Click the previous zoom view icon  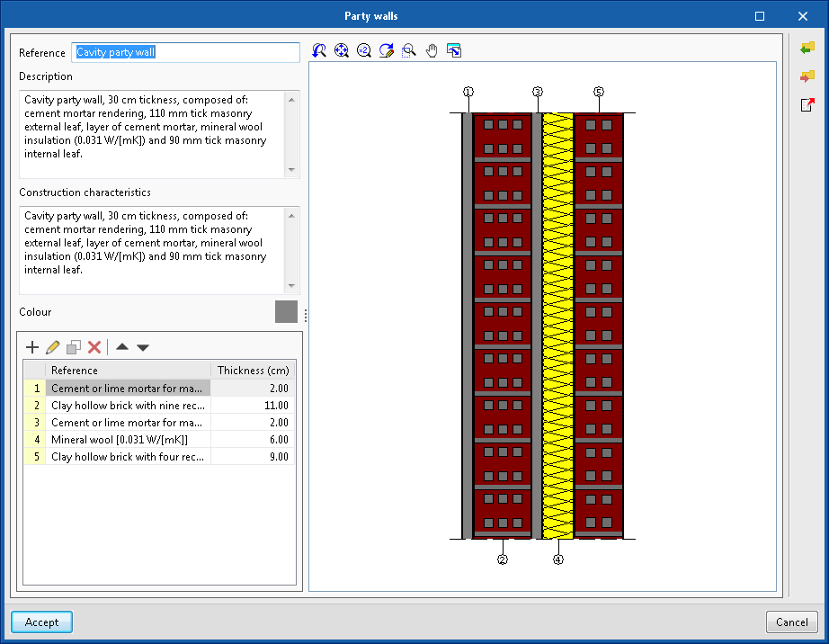click(319, 51)
